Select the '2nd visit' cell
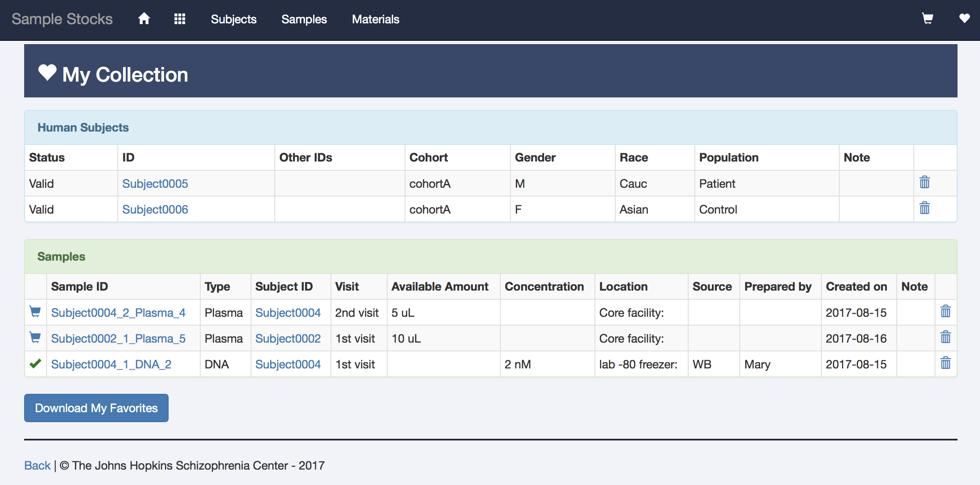The width and height of the screenshot is (980, 485). (x=359, y=313)
